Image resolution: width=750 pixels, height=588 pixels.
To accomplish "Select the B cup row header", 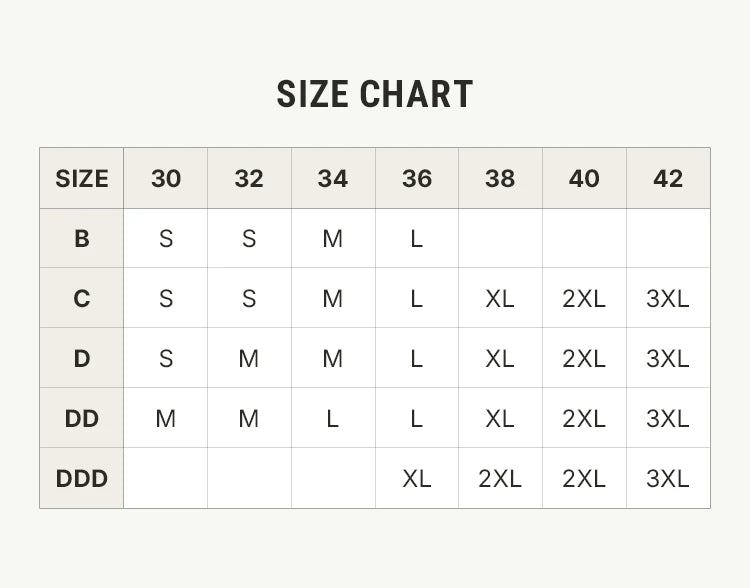I will point(82,238).
